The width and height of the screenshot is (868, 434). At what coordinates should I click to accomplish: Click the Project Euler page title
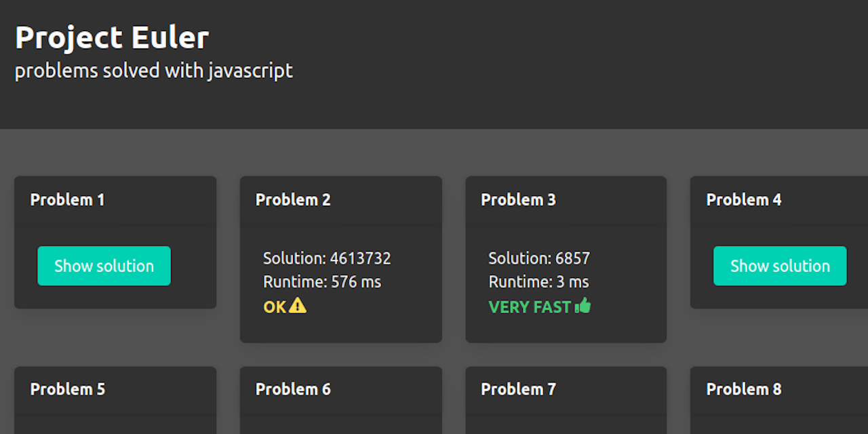point(112,37)
